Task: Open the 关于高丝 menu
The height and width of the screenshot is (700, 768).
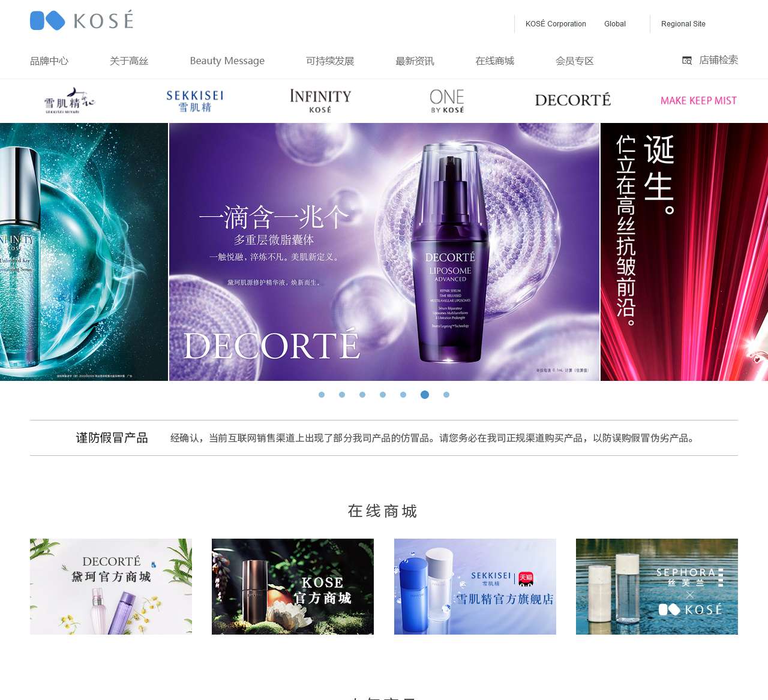Action: [x=129, y=61]
